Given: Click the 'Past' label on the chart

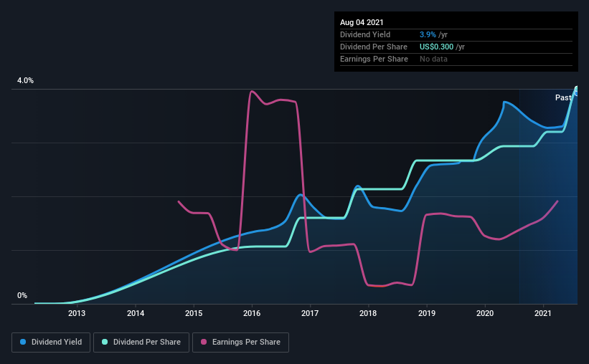Looking at the screenshot, I should (563, 97).
